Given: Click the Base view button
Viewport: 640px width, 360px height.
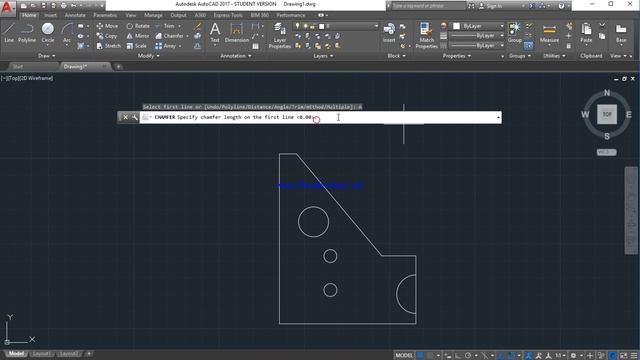Looking at the screenshot, I should (x=621, y=33).
